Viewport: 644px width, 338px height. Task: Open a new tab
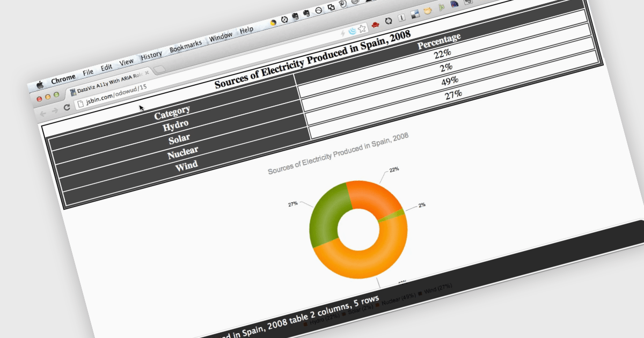click(x=160, y=70)
